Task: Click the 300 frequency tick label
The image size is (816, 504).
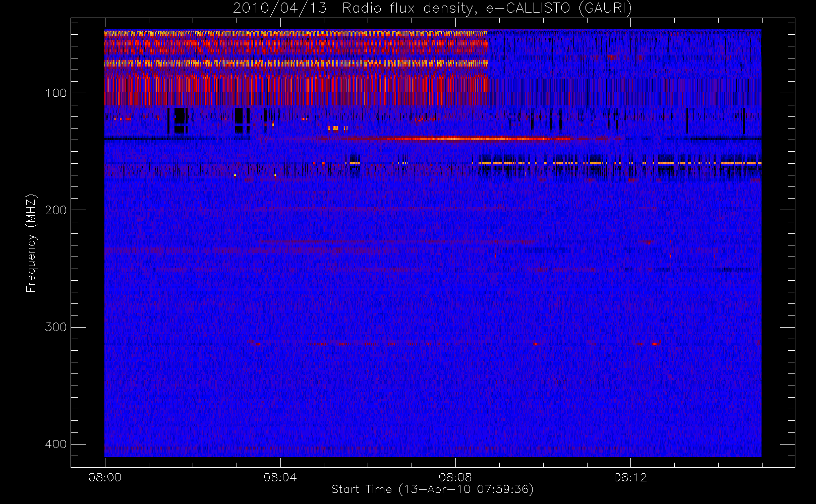Action: 55,327
